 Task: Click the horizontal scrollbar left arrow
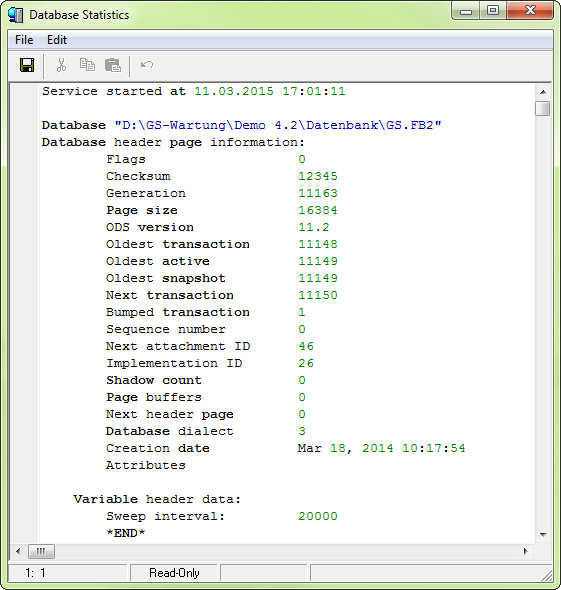tap(18, 552)
